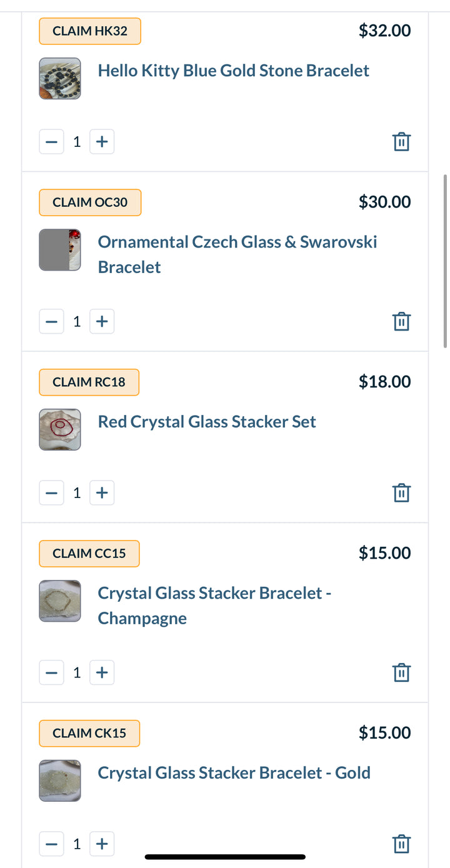Viewport: 450px width, 868px height.
Task: Open Red Crystal Glass Stacker Set product page
Action: [x=207, y=422]
